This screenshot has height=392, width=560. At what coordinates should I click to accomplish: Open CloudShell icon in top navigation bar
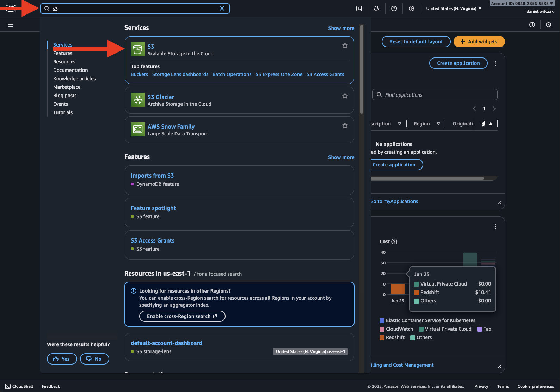click(359, 8)
